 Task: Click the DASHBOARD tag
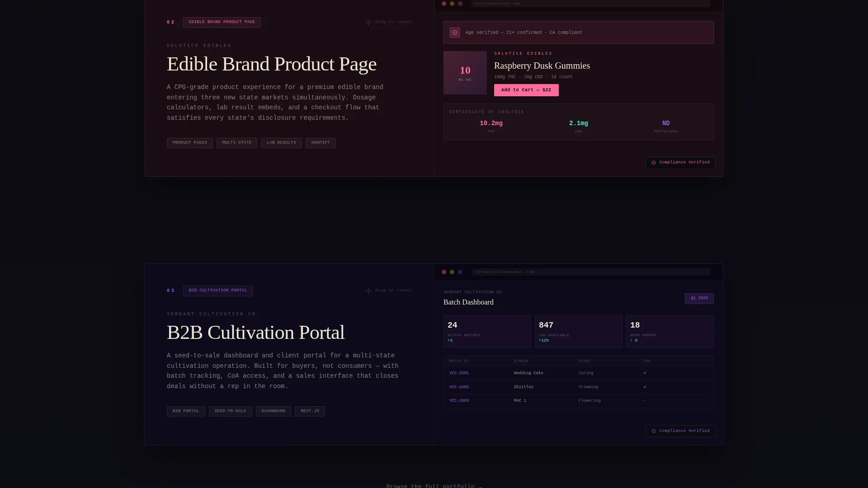[274, 411]
